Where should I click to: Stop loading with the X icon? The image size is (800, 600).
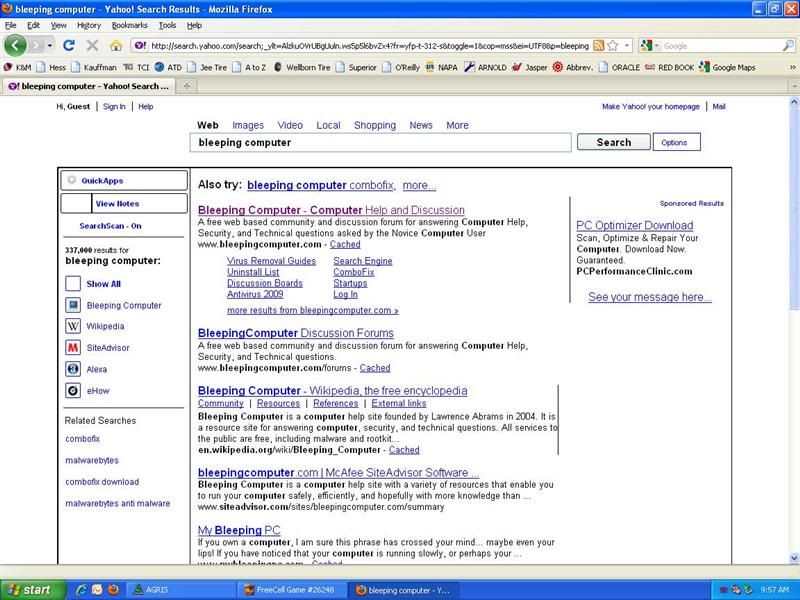(x=92, y=46)
